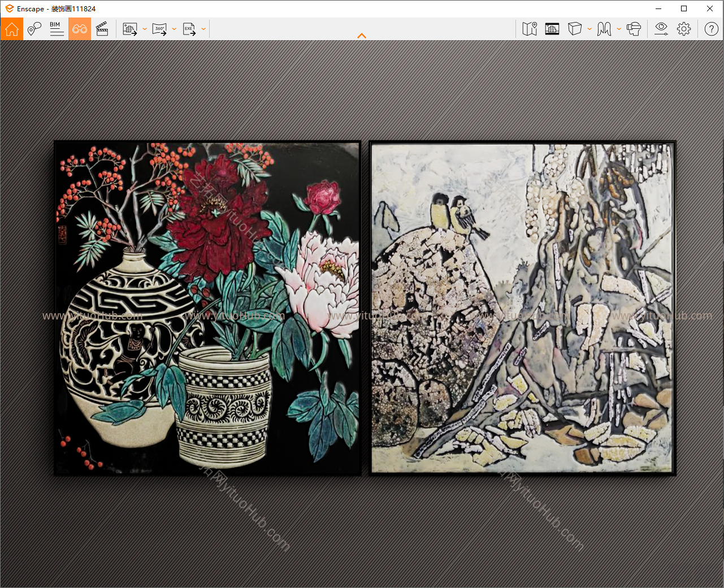Select the floral vase painting
The width and height of the screenshot is (724, 588).
207,308
